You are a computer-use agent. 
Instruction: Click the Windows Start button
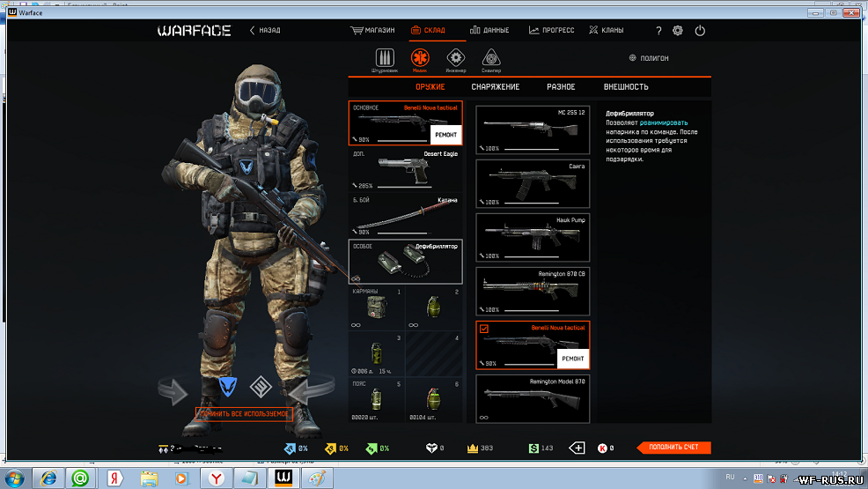click(14, 478)
